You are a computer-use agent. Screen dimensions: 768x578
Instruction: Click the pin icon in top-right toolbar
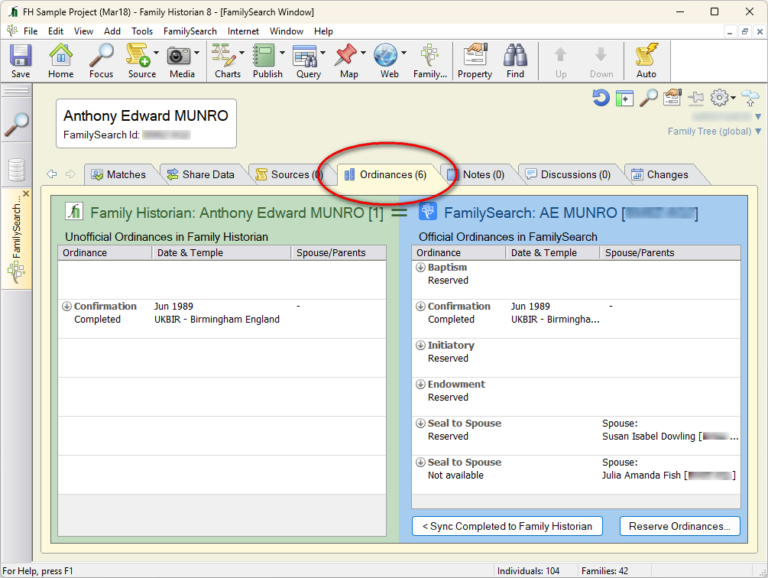coord(696,98)
